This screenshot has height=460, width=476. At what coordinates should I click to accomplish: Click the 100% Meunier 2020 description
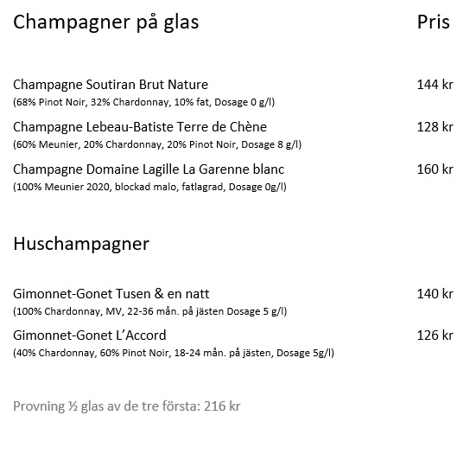pos(149,187)
